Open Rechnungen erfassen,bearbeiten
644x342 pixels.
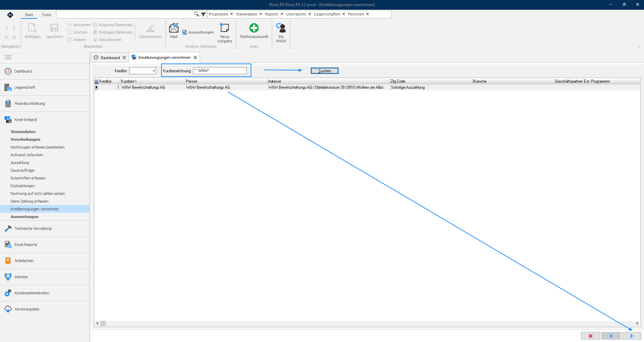(x=37, y=147)
